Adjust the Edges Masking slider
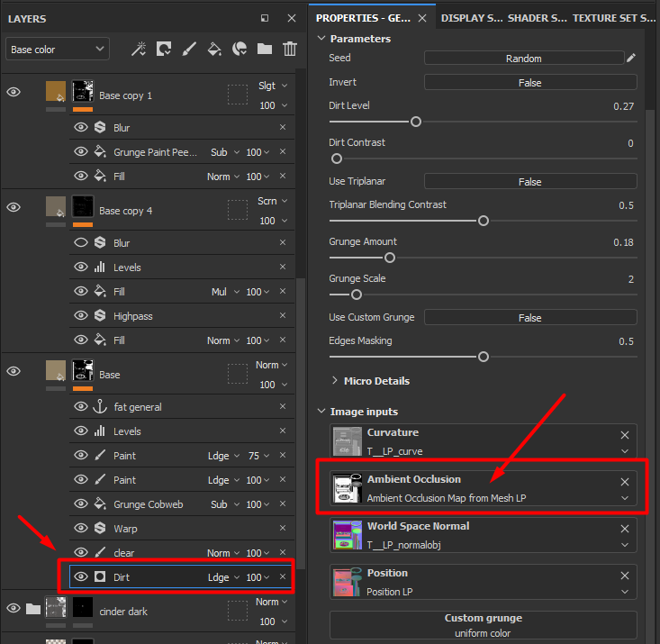This screenshot has height=644, width=660. pos(484,357)
